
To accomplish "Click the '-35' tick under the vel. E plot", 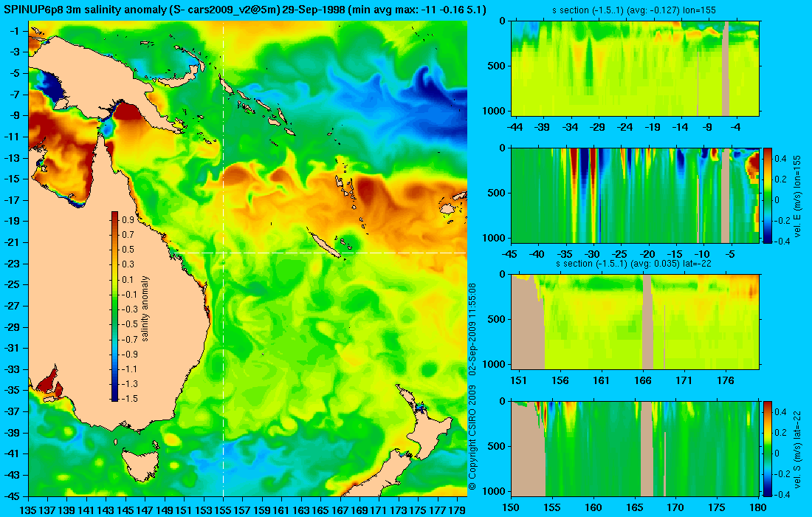I will pos(565,254).
